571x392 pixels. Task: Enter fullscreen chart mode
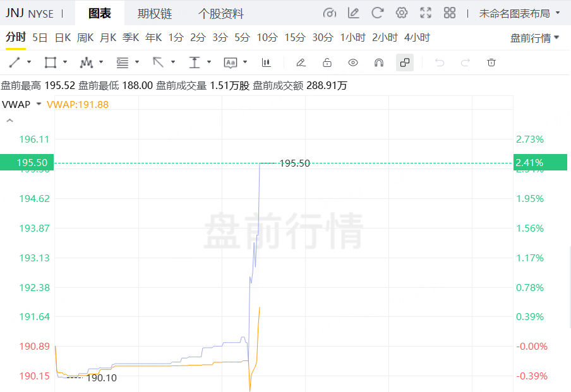coord(426,13)
